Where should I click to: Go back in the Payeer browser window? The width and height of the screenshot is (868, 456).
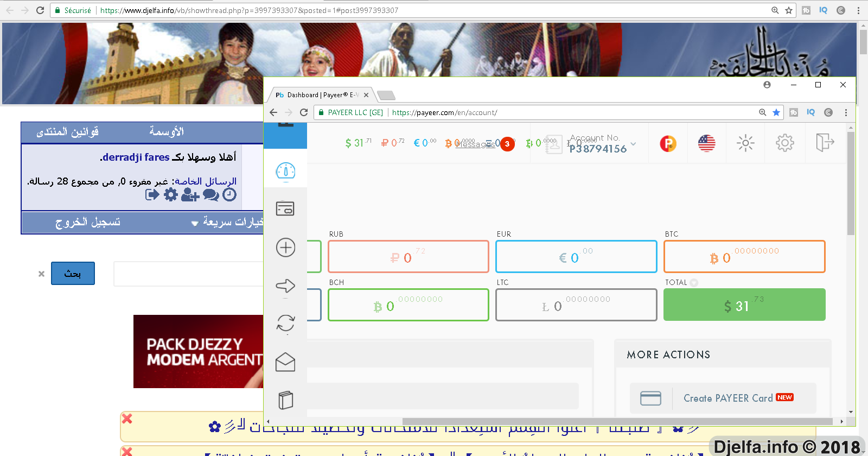pyautogui.click(x=273, y=112)
